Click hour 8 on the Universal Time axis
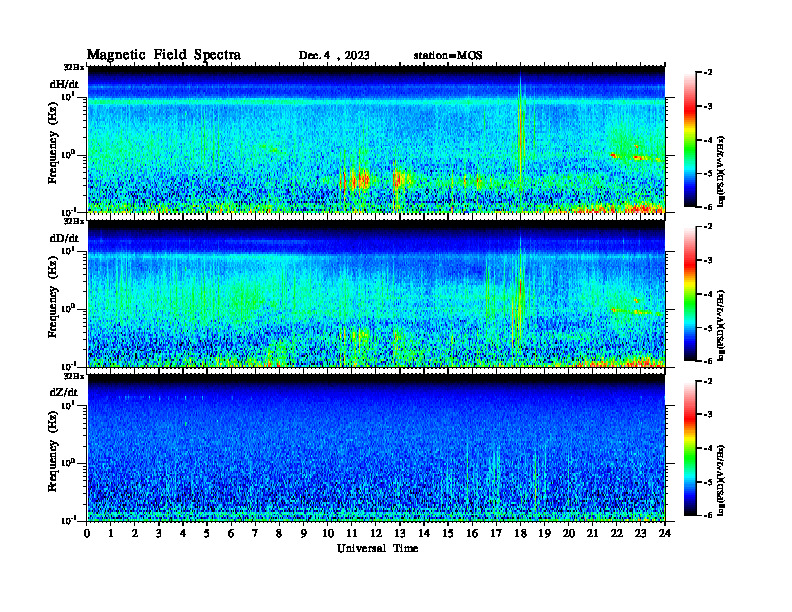This screenshot has height=612, width=792. coord(279,533)
